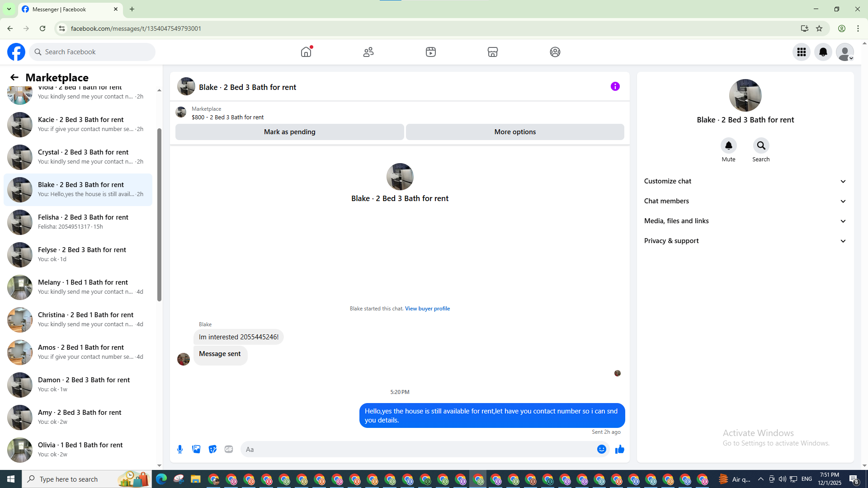The width and height of the screenshot is (868, 488).
Task: Open Felyse's chat conversation
Action: click(78, 254)
